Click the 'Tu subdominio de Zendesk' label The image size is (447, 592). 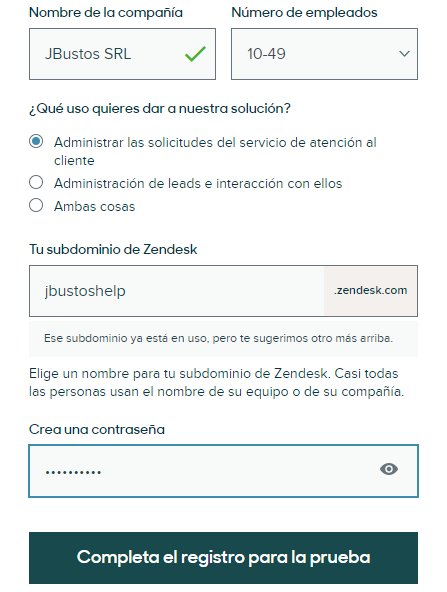click(113, 250)
